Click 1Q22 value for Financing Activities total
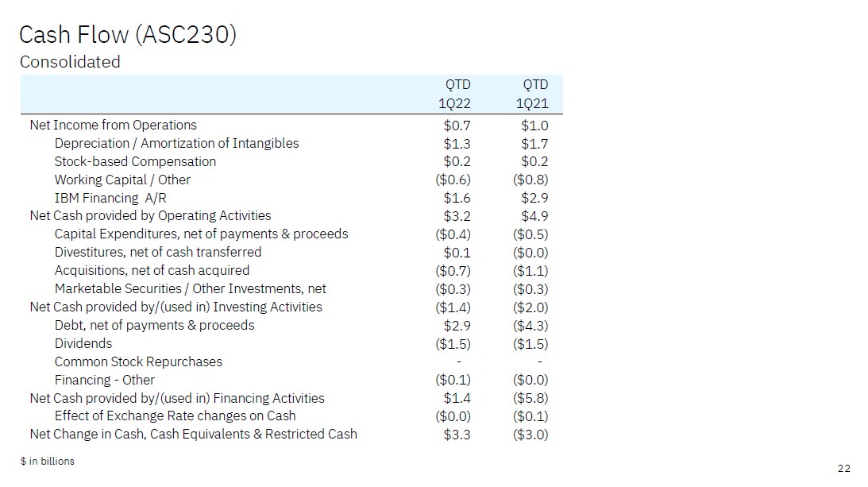 tap(457, 398)
